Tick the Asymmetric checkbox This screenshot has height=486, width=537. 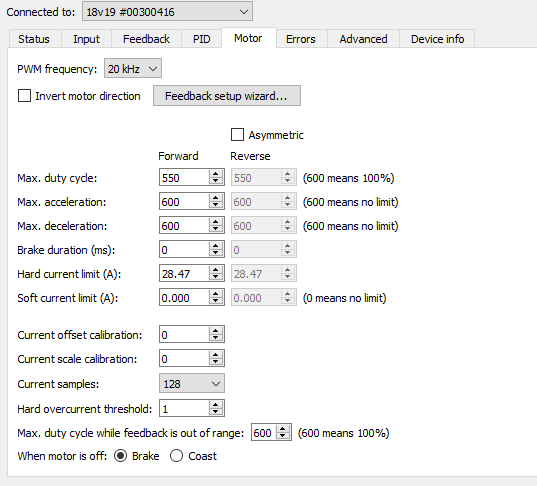pyautogui.click(x=237, y=135)
